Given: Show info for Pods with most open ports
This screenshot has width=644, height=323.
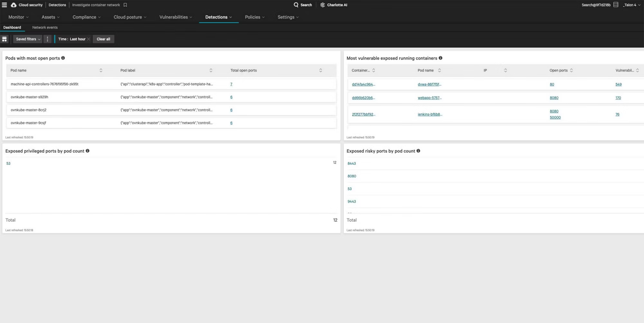Looking at the screenshot, I should pyautogui.click(x=63, y=58).
